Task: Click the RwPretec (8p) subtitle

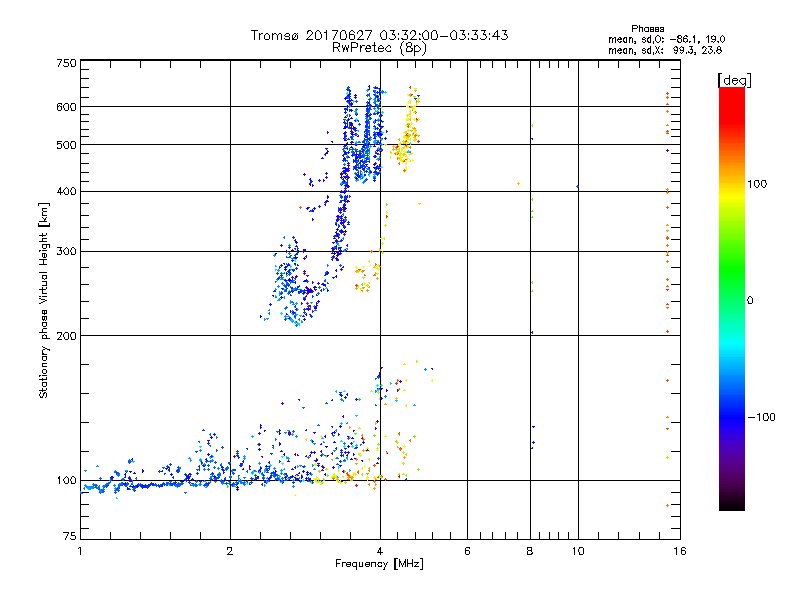Action: tap(379, 47)
